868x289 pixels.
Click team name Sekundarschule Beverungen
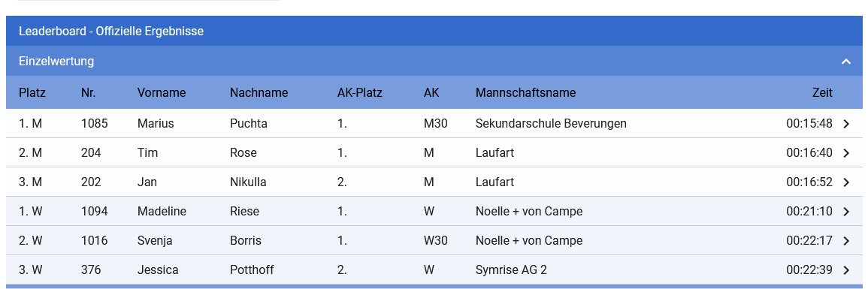tap(551, 123)
